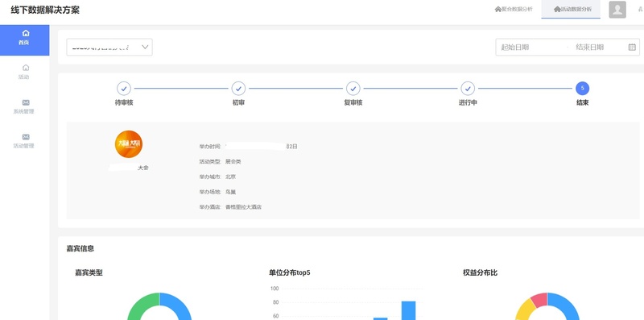Click the orange event logo thumbnail
Viewport: 644px width, 320px height.
coord(129,144)
